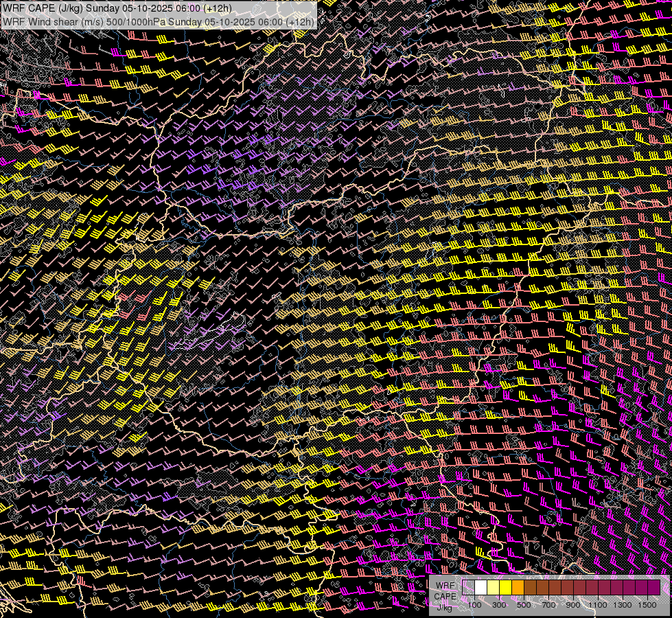Click the last magenta-purple swatch in the legend
The height and width of the screenshot is (618, 672).
[653, 588]
